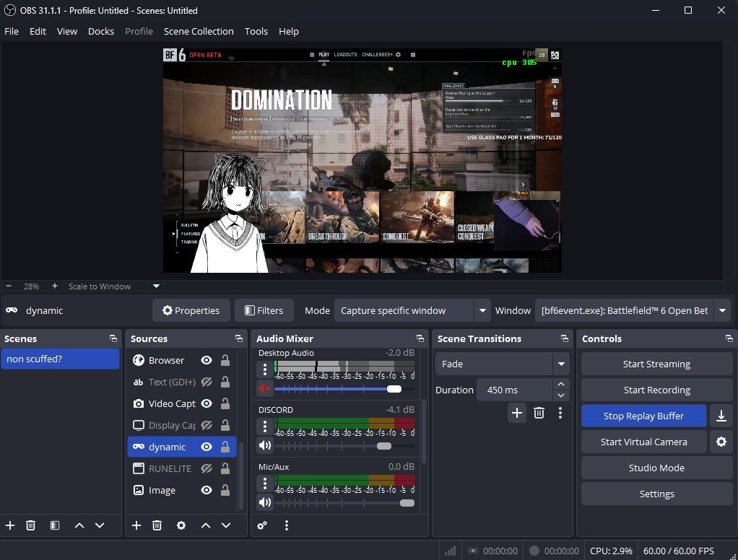This screenshot has width=738, height=560.
Task: Open virtual camera settings gear
Action: 720,442
